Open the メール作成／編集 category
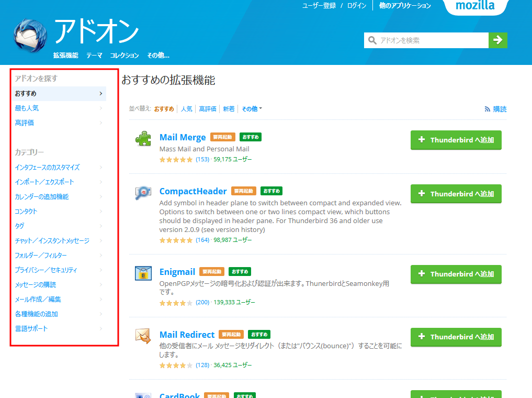532x398 pixels. click(38, 299)
